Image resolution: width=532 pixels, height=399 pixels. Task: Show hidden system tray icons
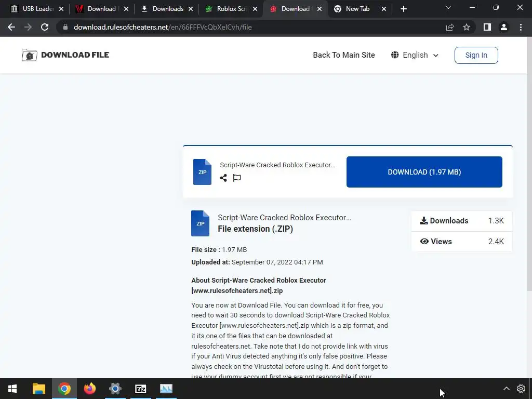coord(506,389)
